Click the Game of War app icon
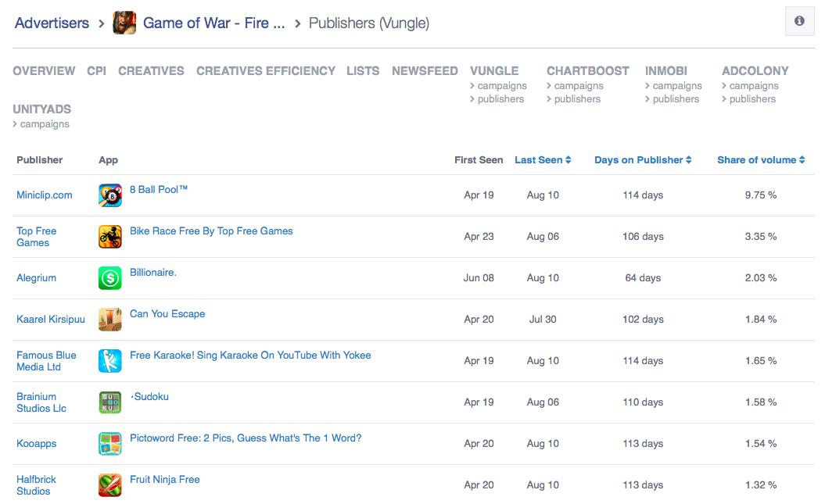 pos(124,23)
